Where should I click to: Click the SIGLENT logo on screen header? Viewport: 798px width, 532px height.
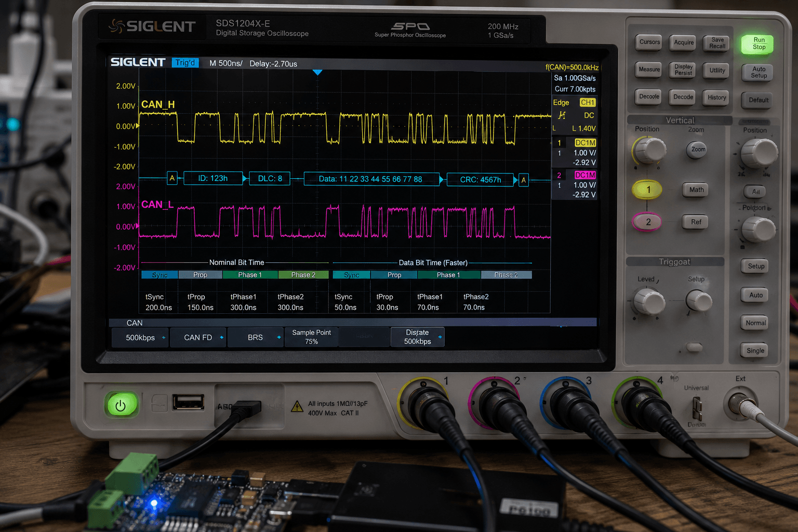(x=138, y=62)
